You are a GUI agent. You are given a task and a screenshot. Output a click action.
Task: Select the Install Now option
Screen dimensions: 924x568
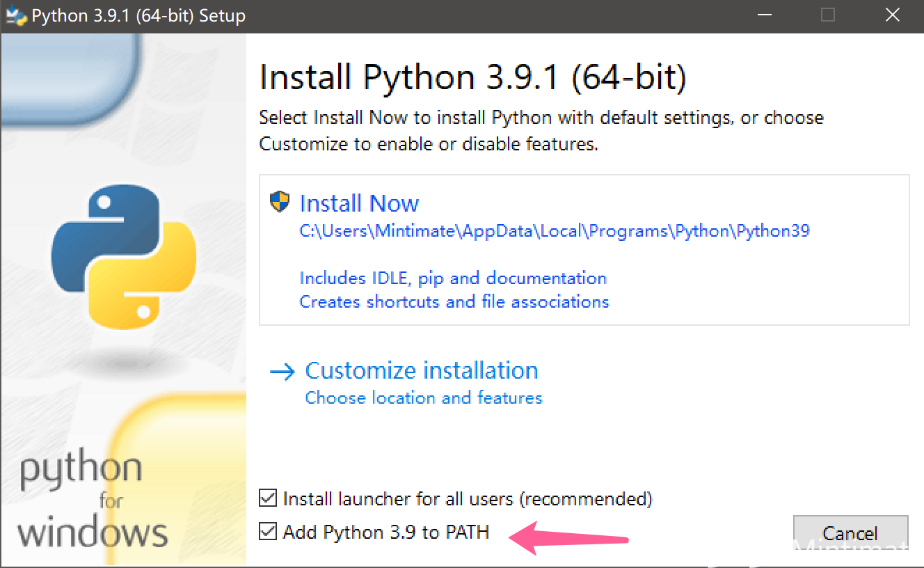[359, 203]
